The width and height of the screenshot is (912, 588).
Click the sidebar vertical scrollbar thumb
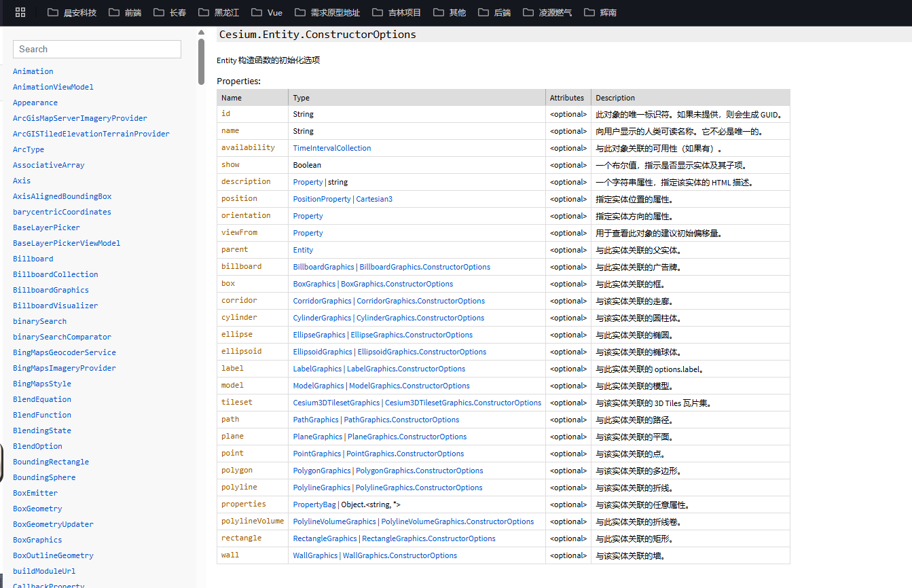point(201,61)
